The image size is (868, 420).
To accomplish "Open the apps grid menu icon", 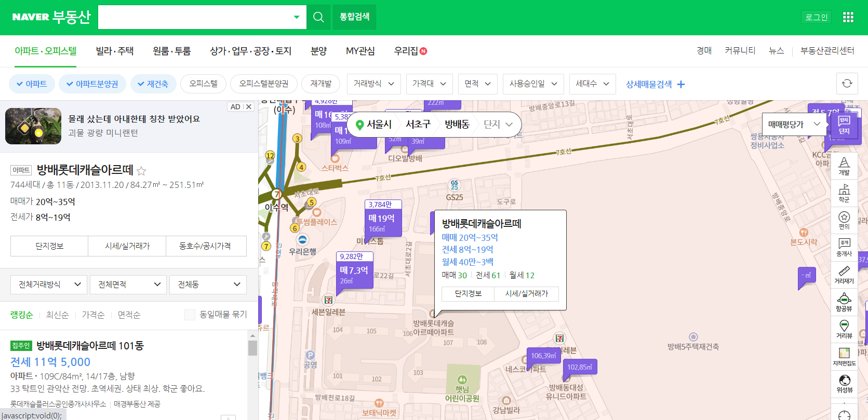I will (x=848, y=17).
